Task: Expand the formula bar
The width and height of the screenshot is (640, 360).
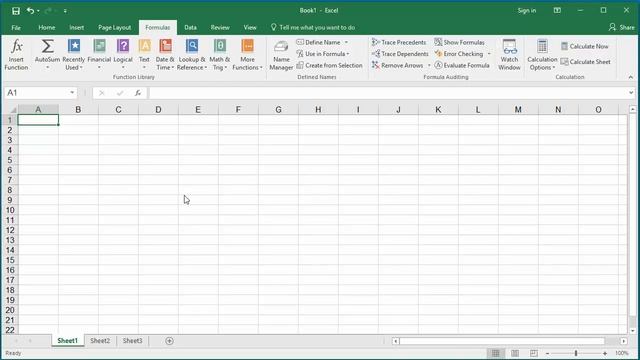Action: (x=631, y=93)
